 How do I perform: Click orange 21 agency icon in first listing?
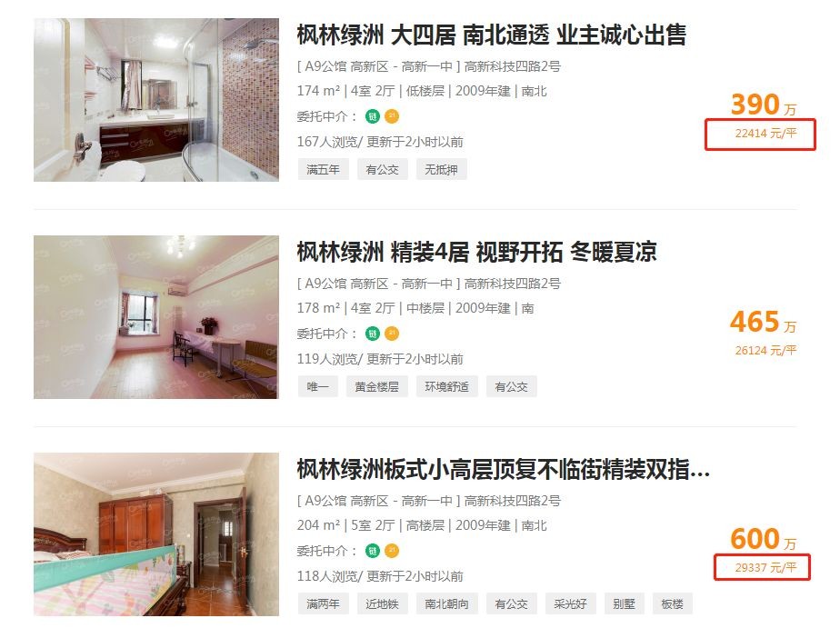[x=392, y=116]
